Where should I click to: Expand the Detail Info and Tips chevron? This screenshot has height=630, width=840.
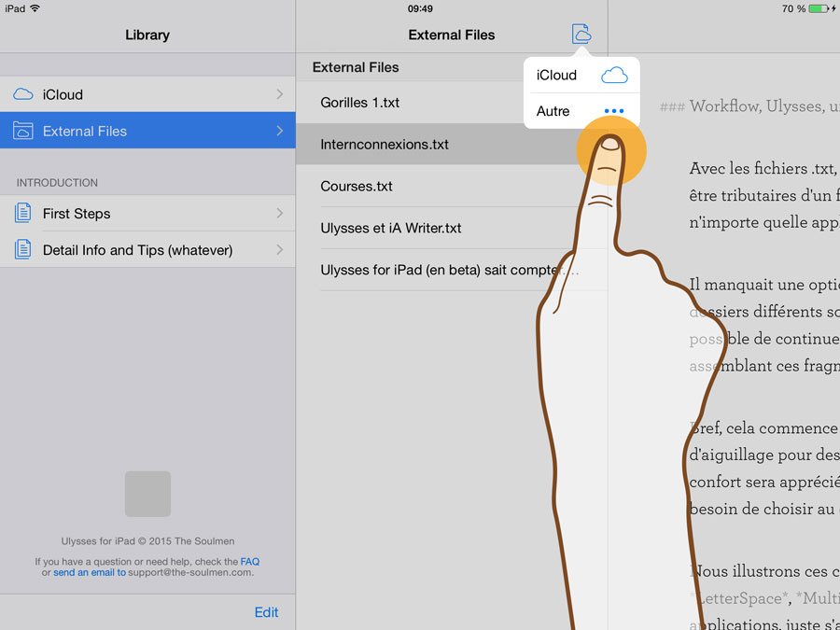(x=280, y=249)
